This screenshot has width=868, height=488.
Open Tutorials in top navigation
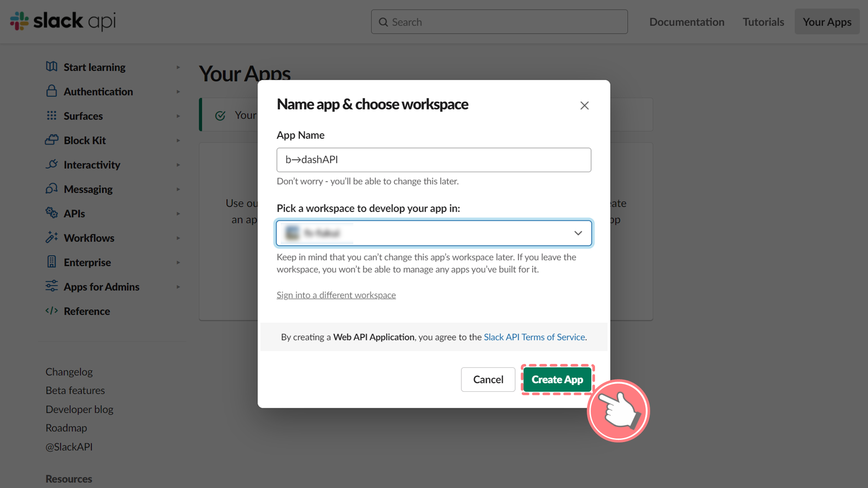coord(763,22)
